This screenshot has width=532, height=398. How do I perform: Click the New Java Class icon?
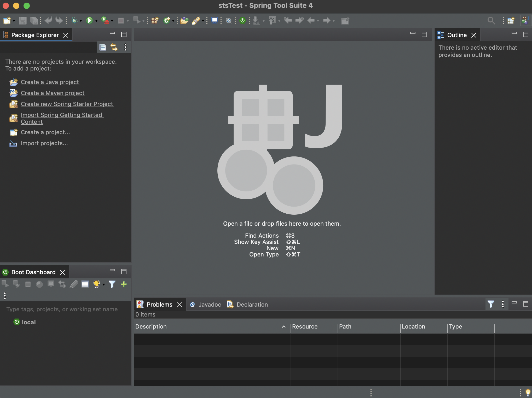(x=166, y=20)
